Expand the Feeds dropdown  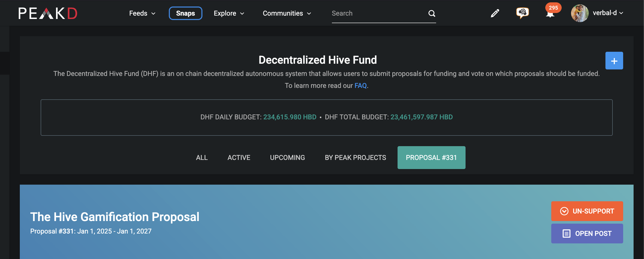tap(142, 13)
